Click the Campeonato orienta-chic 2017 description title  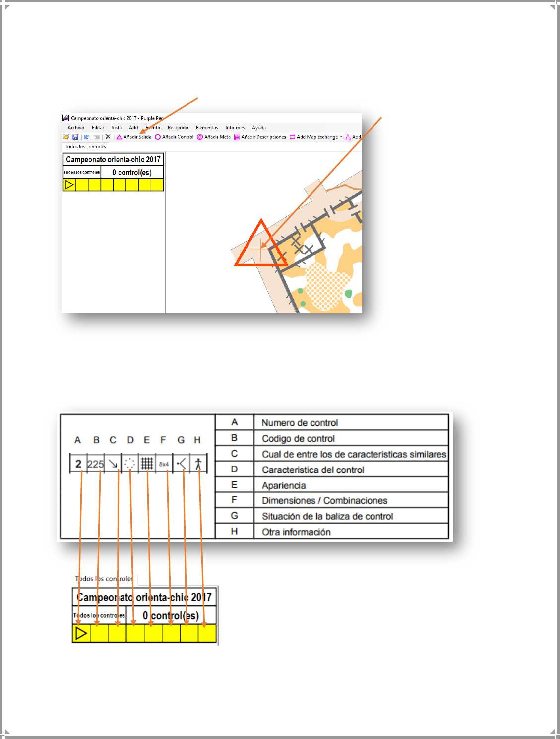tap(113, 159)
